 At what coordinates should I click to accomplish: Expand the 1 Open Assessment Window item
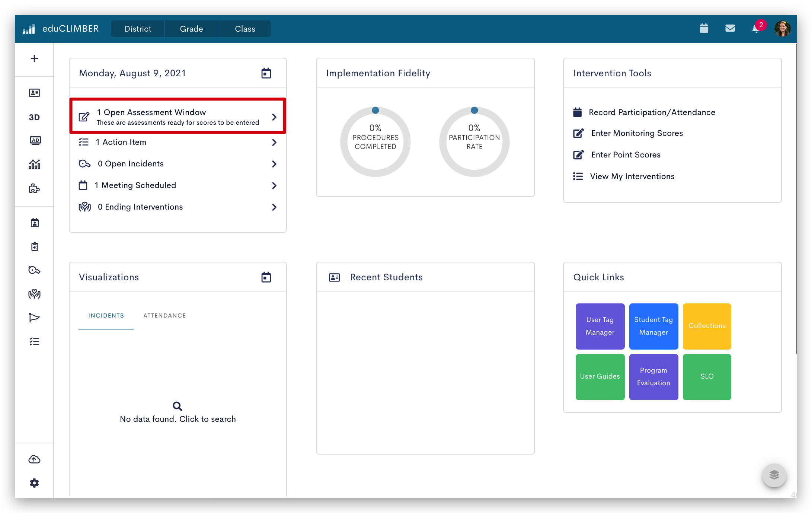coord(274,117)
